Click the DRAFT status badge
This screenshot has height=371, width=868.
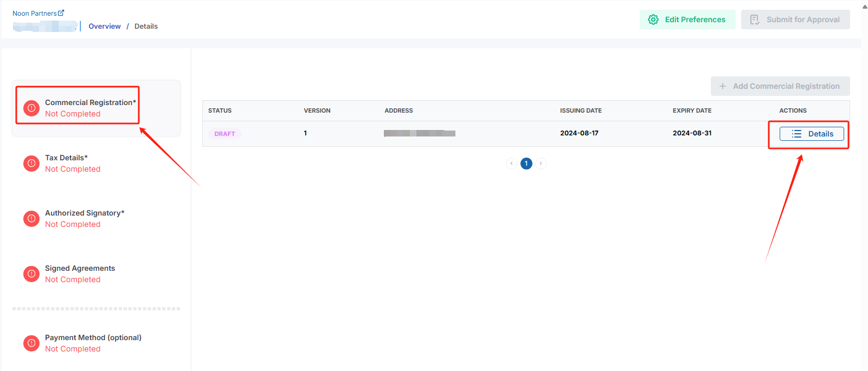click(x=224, y=134)
